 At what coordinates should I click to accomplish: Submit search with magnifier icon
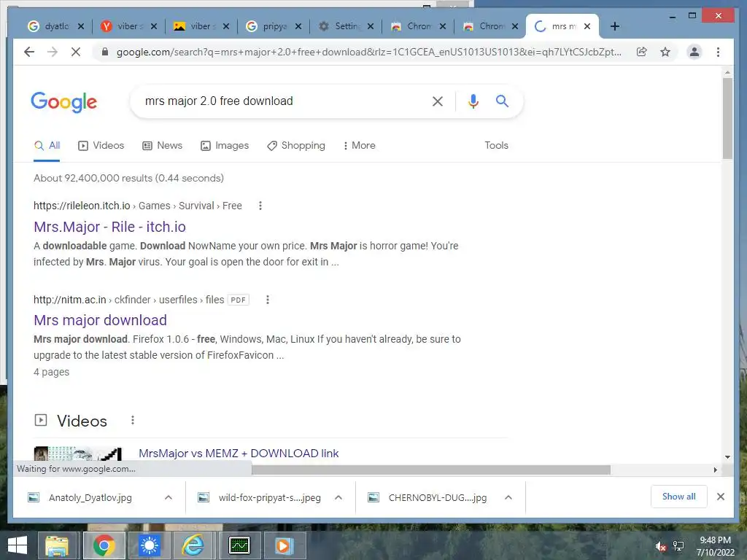502,101
